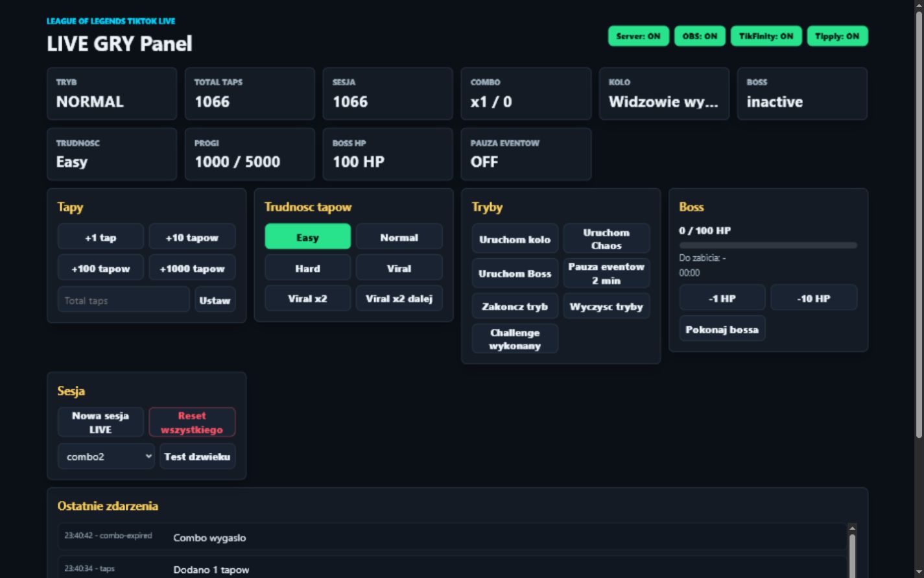Toggle Pauza eventow 2 min

pyautogui.click(x=606, y=273)
